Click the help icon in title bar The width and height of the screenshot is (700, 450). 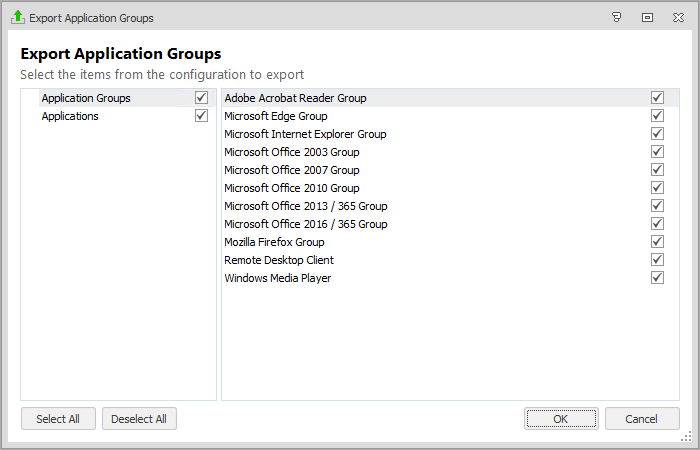point(617,17)
